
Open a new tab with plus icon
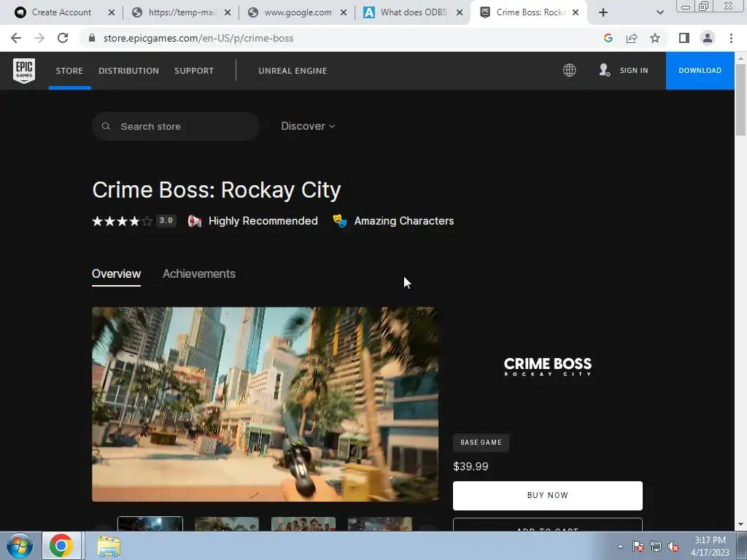coord(603,12)
